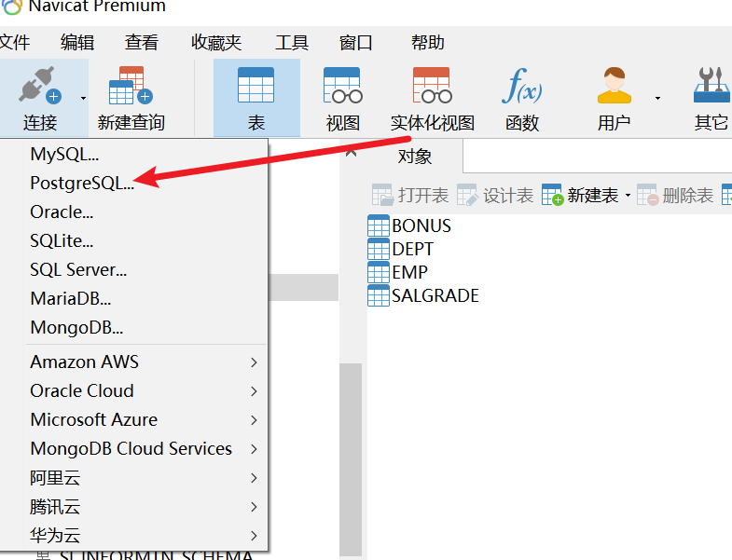Click the Design Table (设计表) button
732x560 pixels.
pyautogui.click(x=496, y=196)
